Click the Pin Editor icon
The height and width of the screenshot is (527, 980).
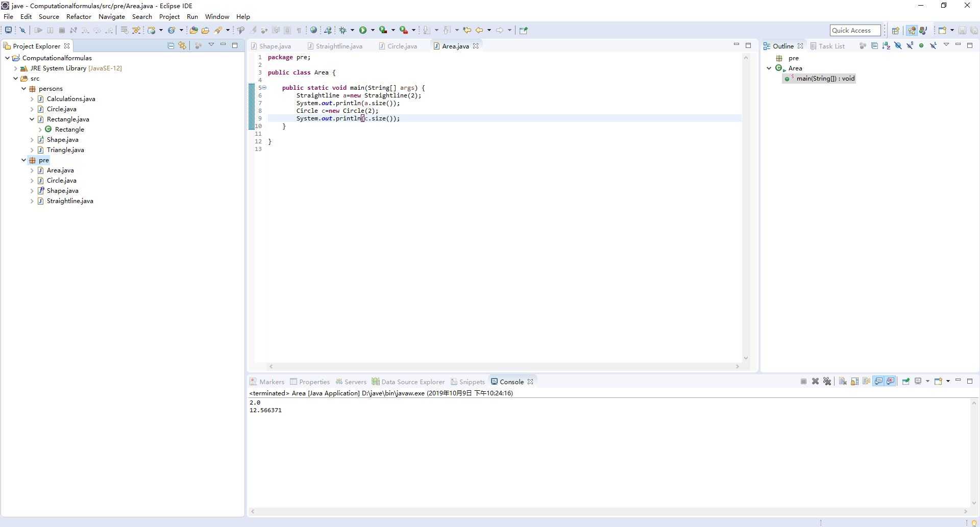point(523,30)
